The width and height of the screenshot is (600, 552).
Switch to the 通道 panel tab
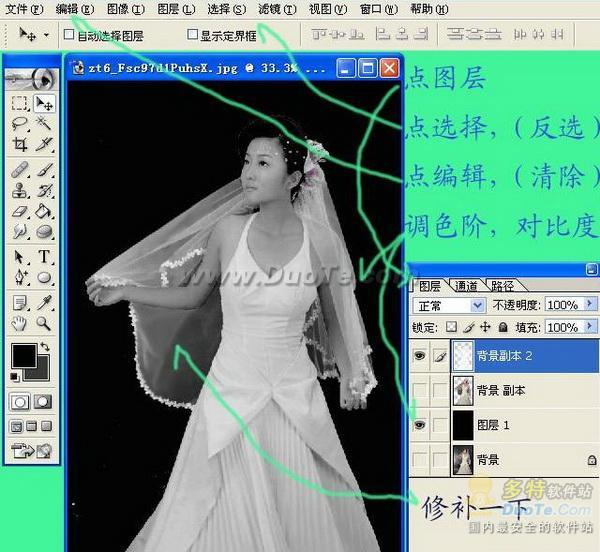pyautogui.click(x=466, y=286)
